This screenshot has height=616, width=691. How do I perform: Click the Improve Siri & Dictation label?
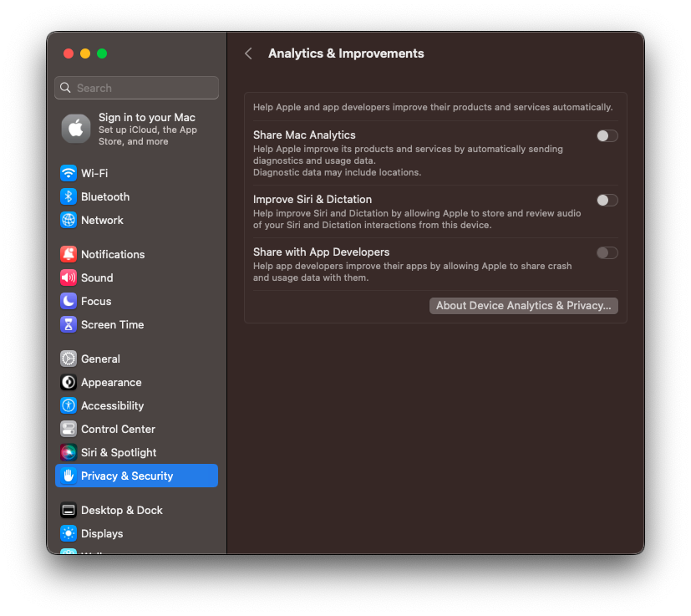(x=312, y=199)
